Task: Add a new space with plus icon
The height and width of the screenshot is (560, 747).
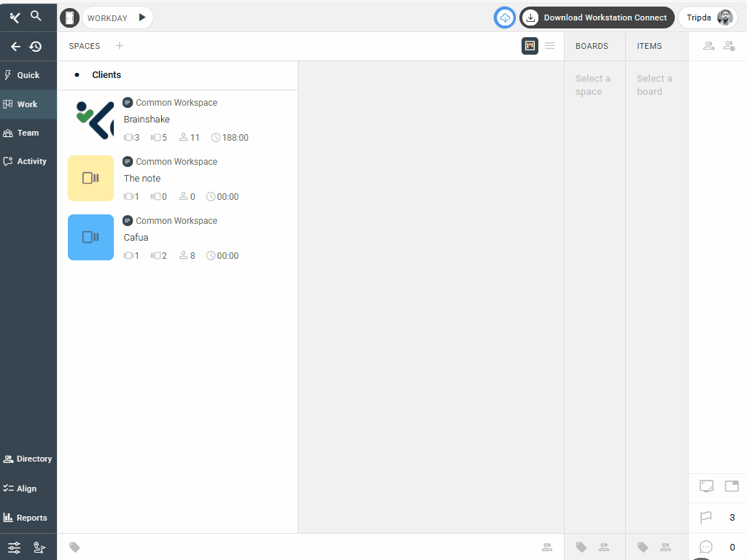Action: (120, 46)
